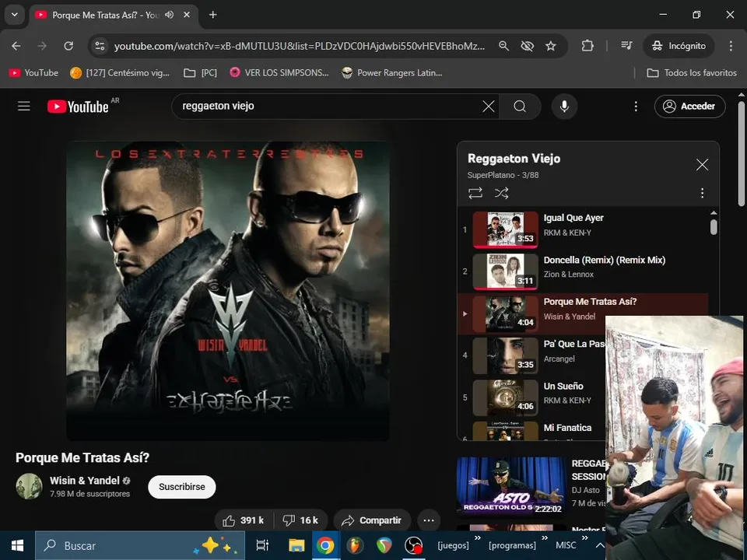
Task: Open the playlist owner SuperPlatano link
Action: point(491,175)
